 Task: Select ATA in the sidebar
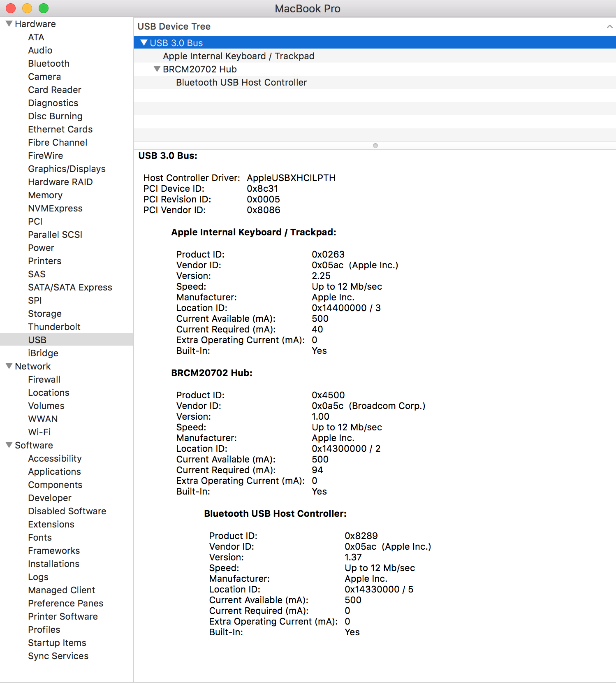[x=36, y=37]
